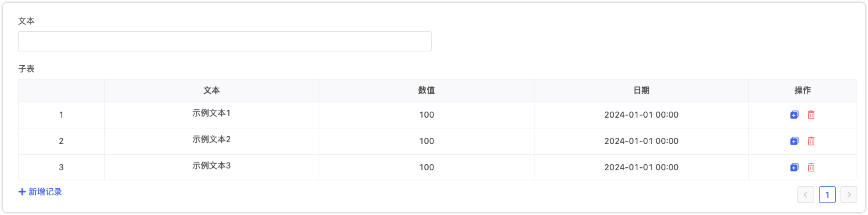Select cell 示例文本1

(x=212, y=113)
